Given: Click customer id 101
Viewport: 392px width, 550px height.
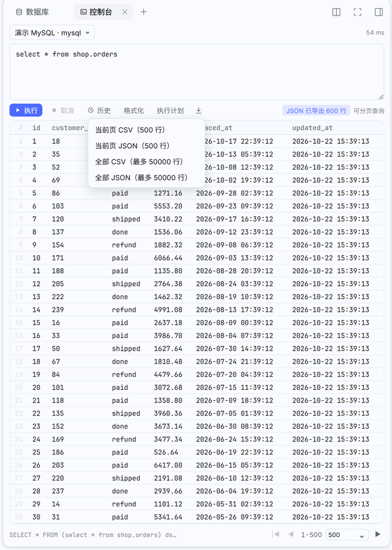Looking at the screenshot, I should pos(58,388).
